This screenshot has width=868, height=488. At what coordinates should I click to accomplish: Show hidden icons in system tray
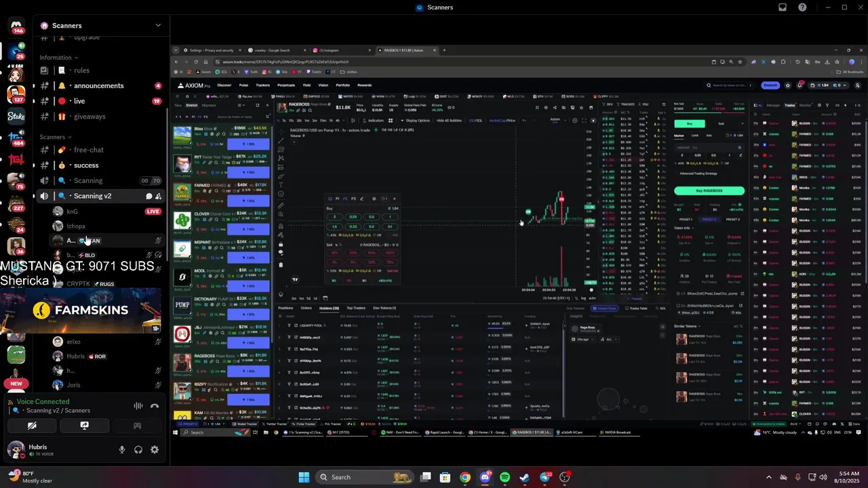[768, 477]
